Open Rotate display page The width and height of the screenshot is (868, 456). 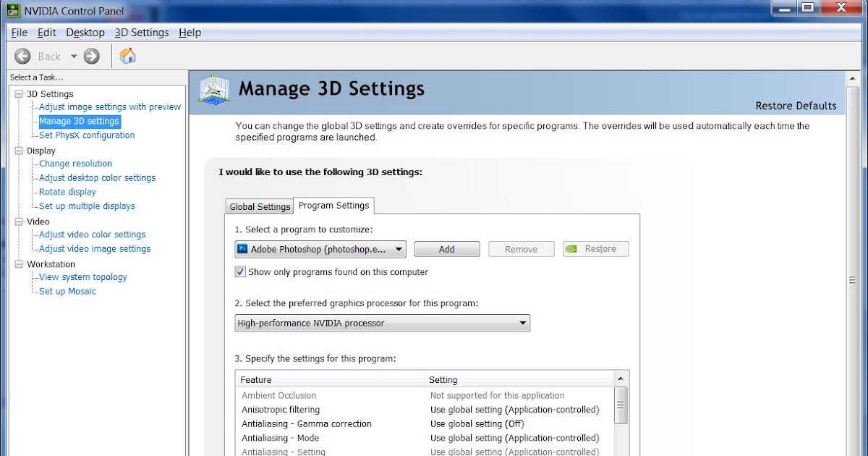pyautogui.click(x=67, y=192)
